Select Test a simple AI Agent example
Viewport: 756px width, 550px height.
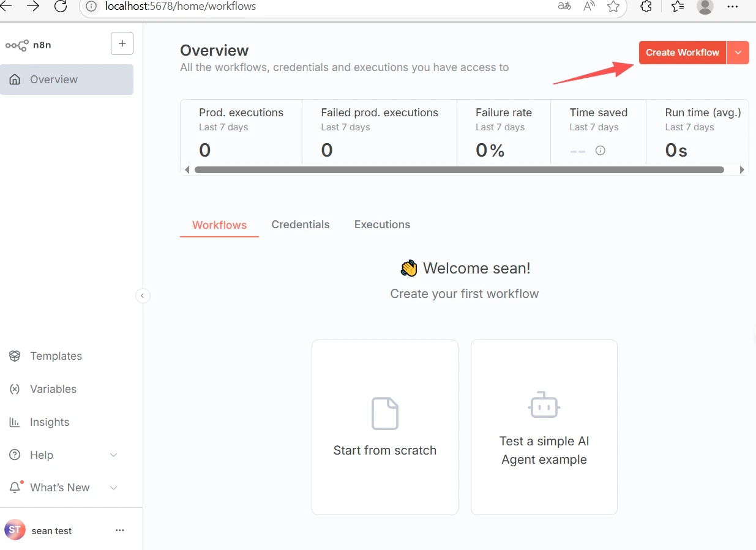click(x=544, y=427)
